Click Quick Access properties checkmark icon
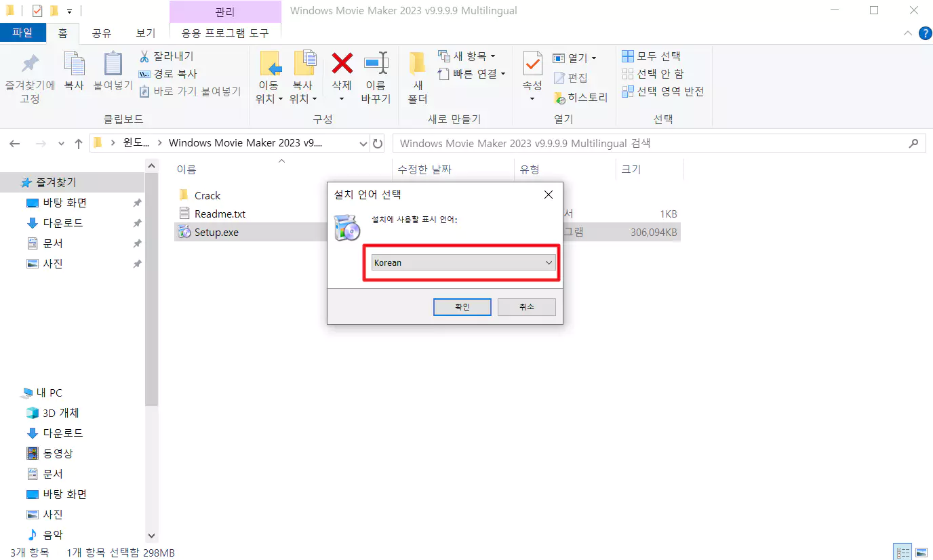The width and height of the screenshot is (933, 560). point(37,11)
